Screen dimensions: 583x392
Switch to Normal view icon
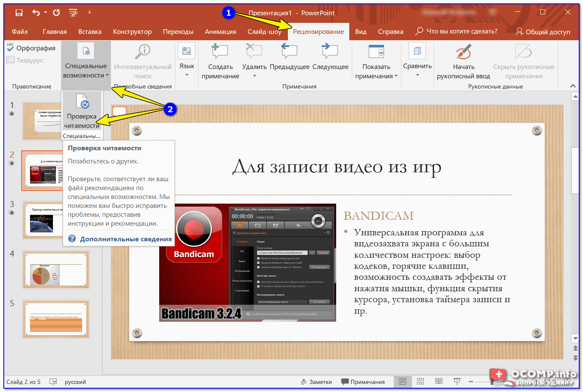coord(402,381)
